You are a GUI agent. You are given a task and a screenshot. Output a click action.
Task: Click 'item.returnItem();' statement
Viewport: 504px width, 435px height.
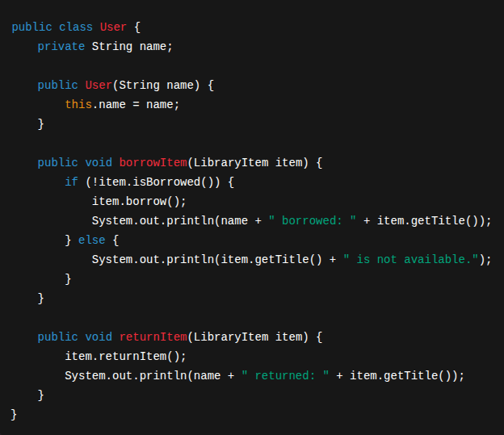coord(125,356)
